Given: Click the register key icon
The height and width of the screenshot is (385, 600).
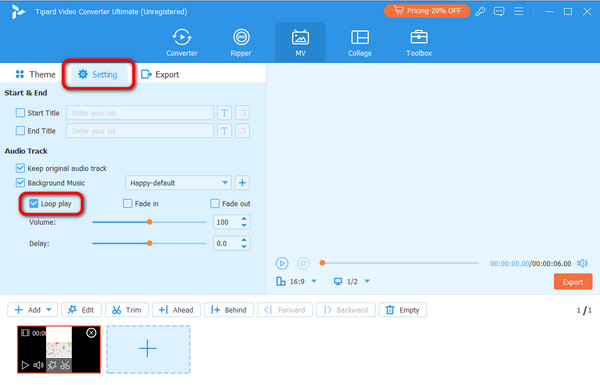Looking at the screenshot, I should (x=480, y=11).
